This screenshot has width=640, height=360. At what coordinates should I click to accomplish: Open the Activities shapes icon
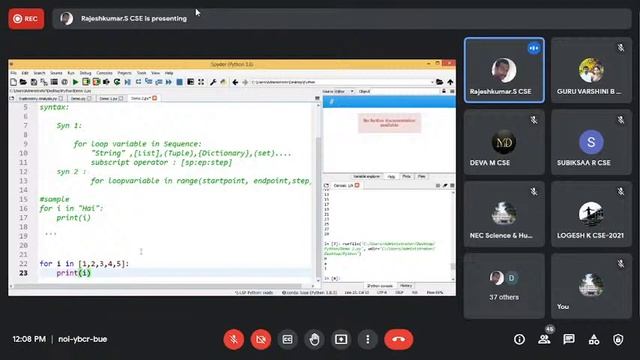(594, 339)
